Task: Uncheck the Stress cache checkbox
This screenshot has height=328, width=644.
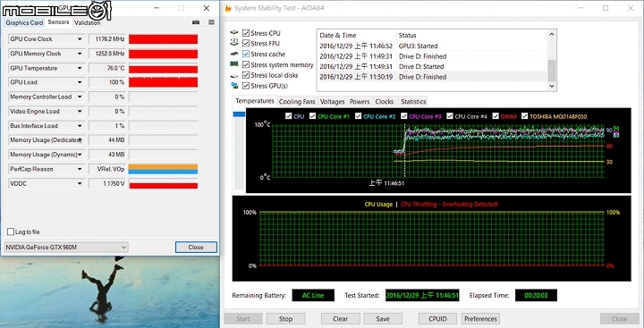Action: pyautogui.click(x=246, y=54)
